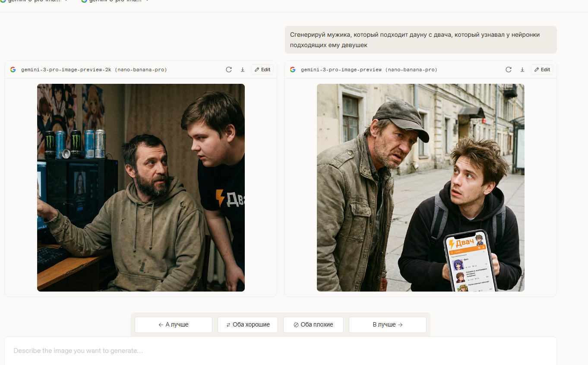588x365 pixels.
Task: Vote "Оба хорошие"
Action: coord(248,325)
